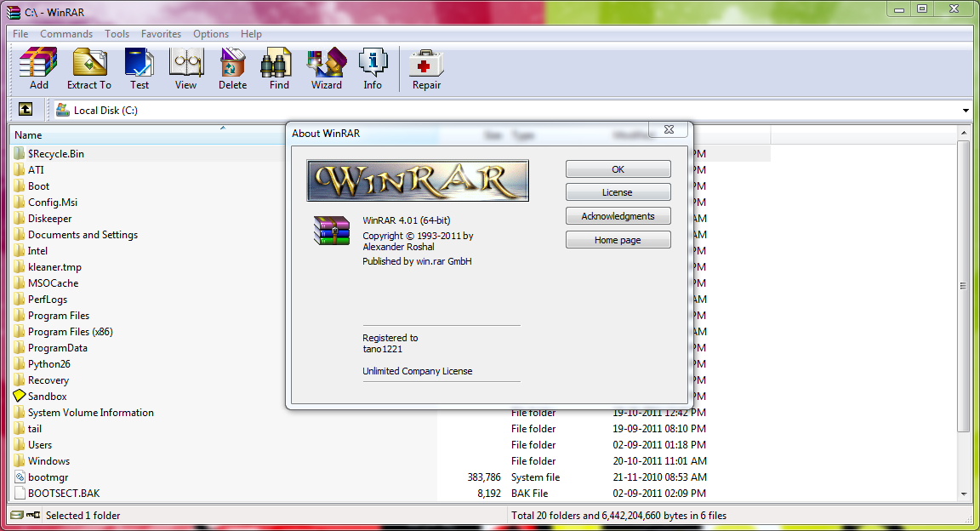Open the Favorites menu
This screenshot has height=531, width=980.
point(161,34)
